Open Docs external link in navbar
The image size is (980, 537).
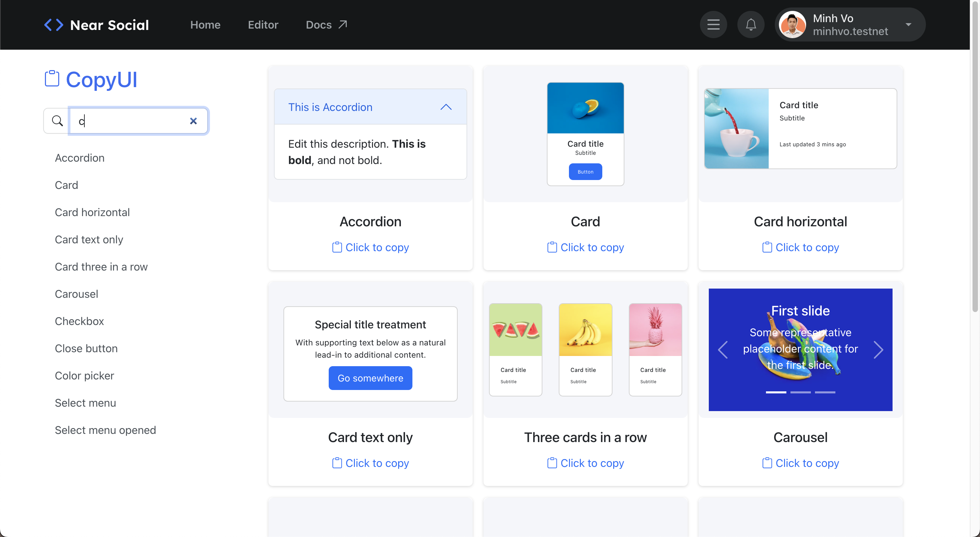click(326, 25)
